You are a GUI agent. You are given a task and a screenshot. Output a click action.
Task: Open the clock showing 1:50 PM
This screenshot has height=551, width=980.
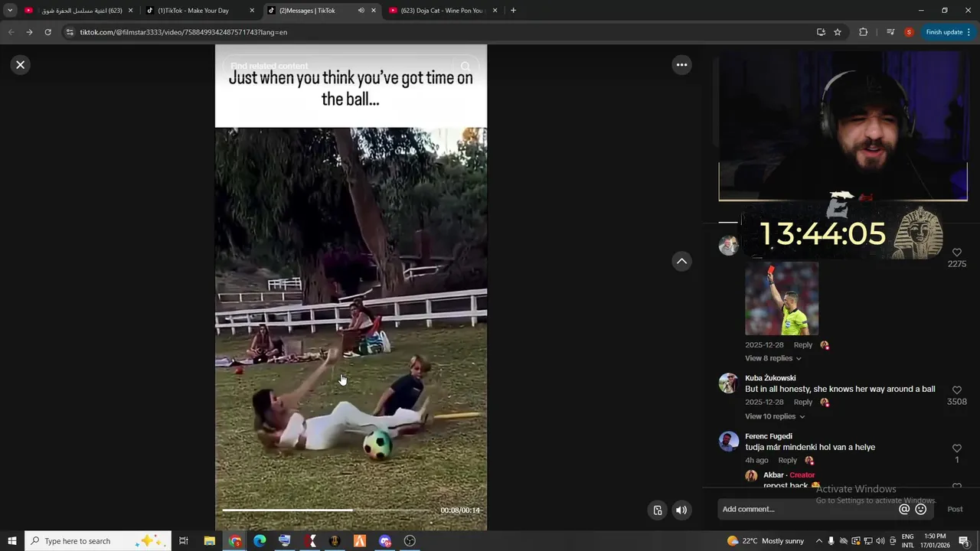point(935,541)
